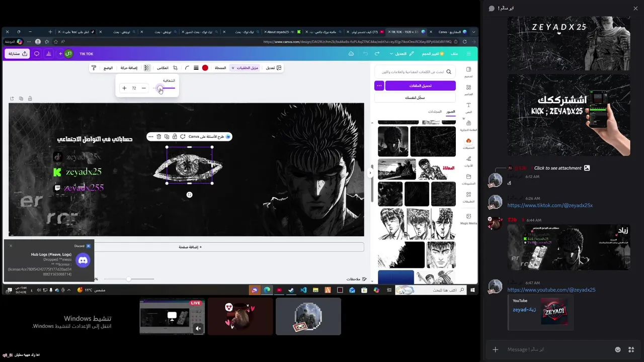Viewport: 644px width, 362px height.
Task: Click the Upload files (تحميل الملفات) button
Action: pyautogui.click(x=421, y=85)
